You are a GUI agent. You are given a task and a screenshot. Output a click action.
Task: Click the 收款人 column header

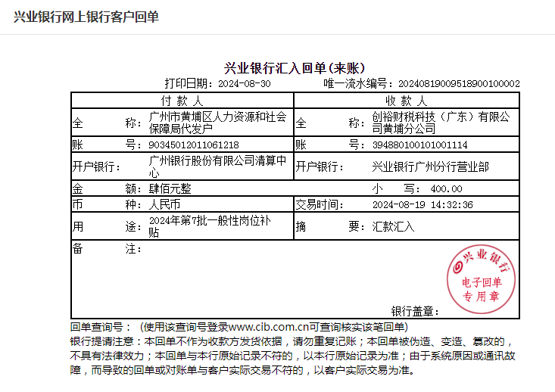coord(407,101)
